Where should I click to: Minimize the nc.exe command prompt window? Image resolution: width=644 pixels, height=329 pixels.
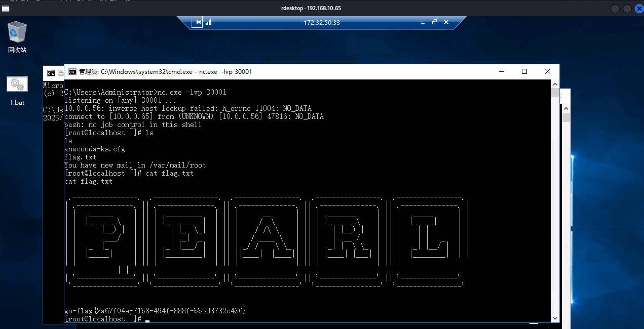tap(501, 71)
